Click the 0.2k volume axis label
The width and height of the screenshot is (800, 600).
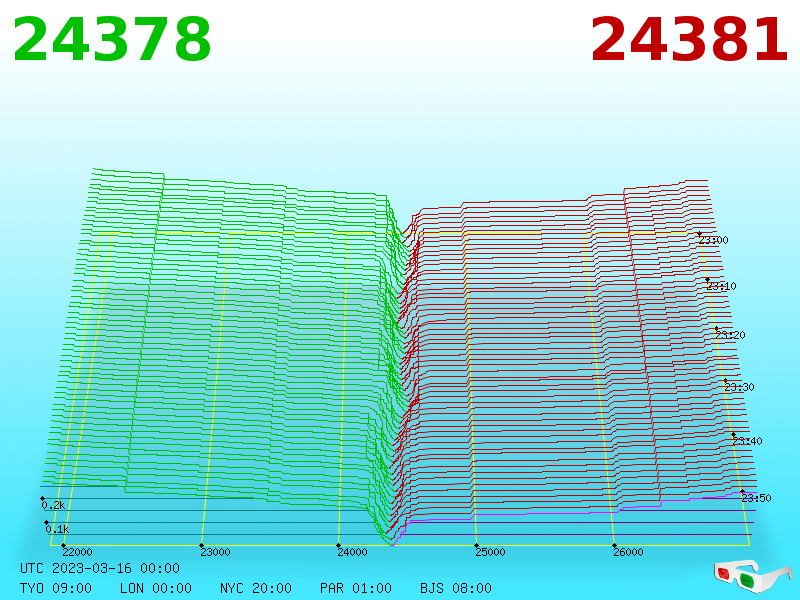pyautogui.click(x=53, y=506)
